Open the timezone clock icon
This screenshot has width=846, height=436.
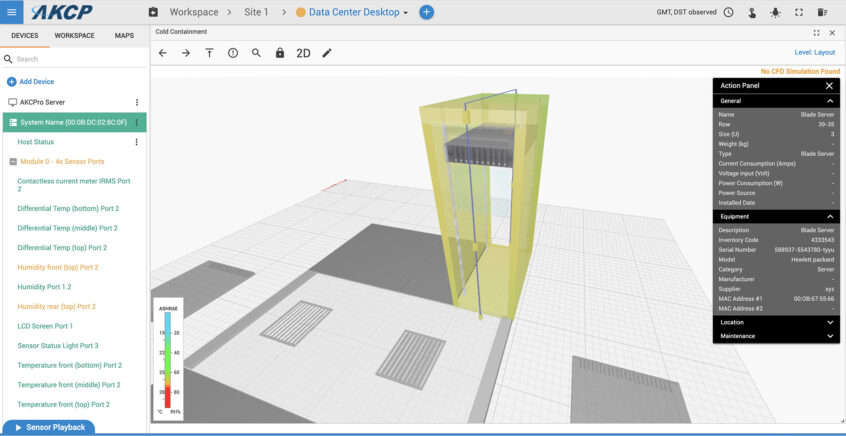[x=728, y=12]
